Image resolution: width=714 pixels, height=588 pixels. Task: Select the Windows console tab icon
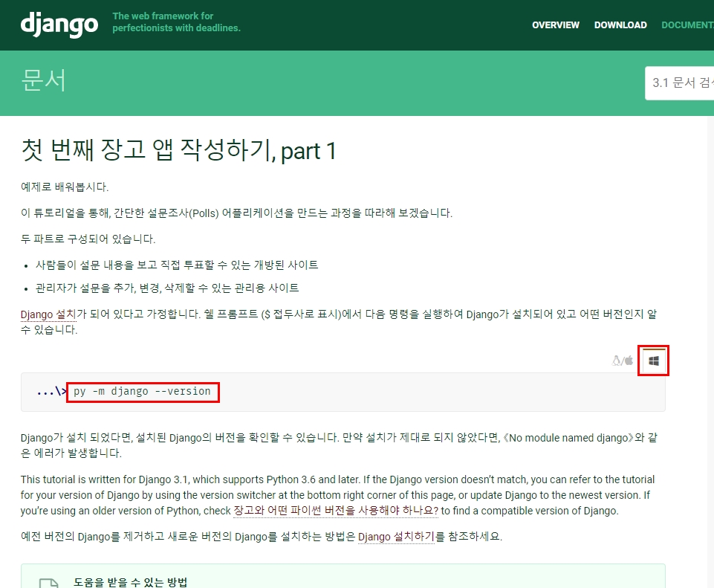coord(653,361)
